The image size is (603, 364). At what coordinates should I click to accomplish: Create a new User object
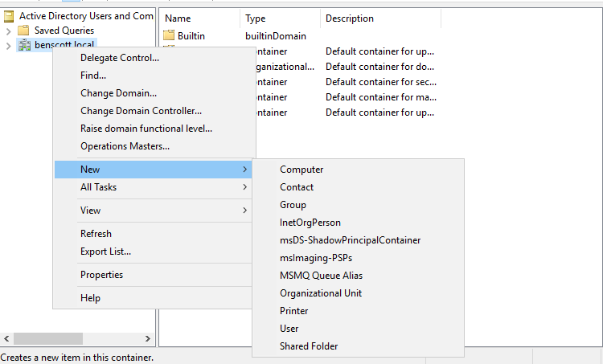click(358, 329)
